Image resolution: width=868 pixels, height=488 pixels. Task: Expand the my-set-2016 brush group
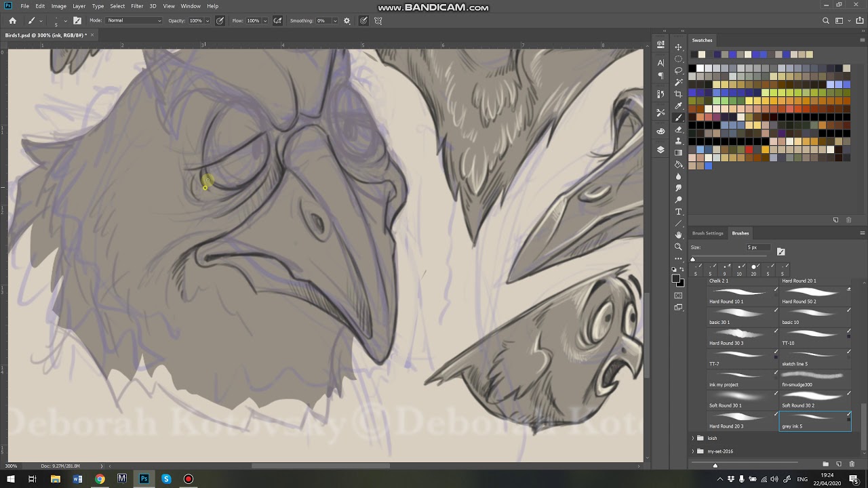(x=693, y=451)
